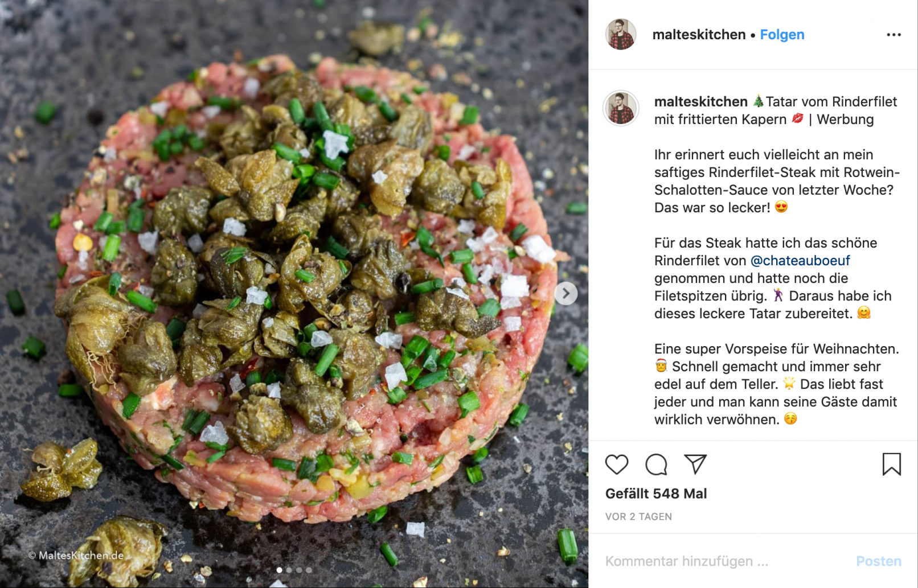Focus the Kommentar hinzufügen comment field
Screen dimensions: 918x588
coord(723,561)
